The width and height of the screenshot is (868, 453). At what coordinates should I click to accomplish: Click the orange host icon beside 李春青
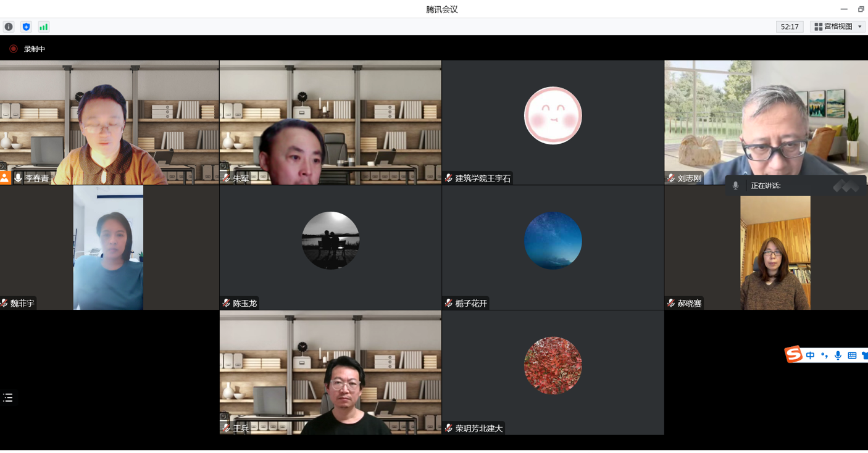[x=5, y=178]
